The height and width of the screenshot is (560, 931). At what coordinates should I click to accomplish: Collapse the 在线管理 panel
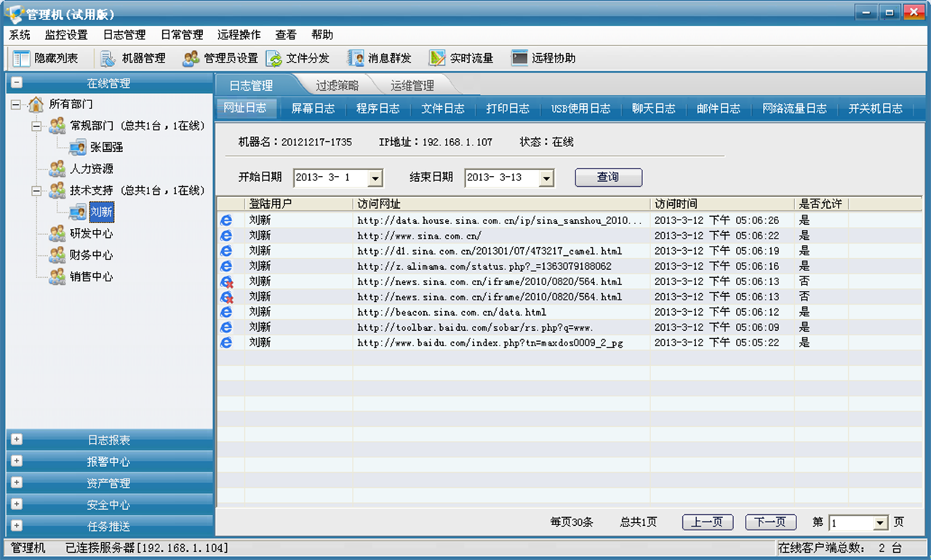17,83
